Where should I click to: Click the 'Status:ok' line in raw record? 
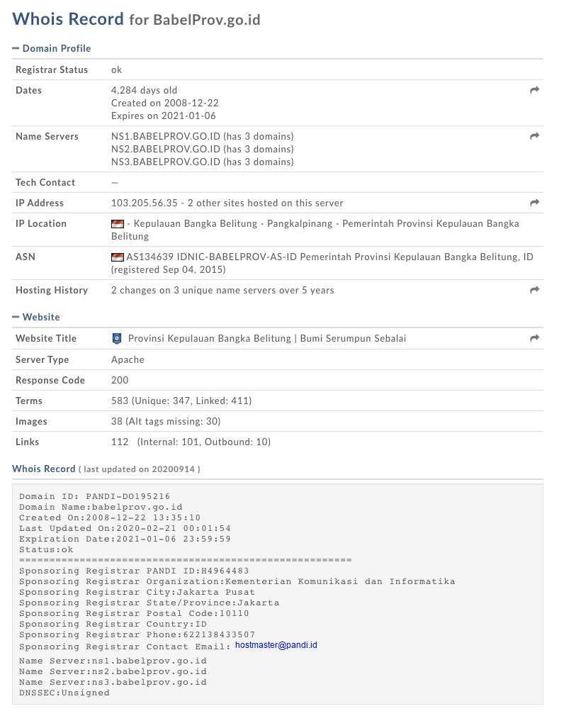tap(47, 549)
